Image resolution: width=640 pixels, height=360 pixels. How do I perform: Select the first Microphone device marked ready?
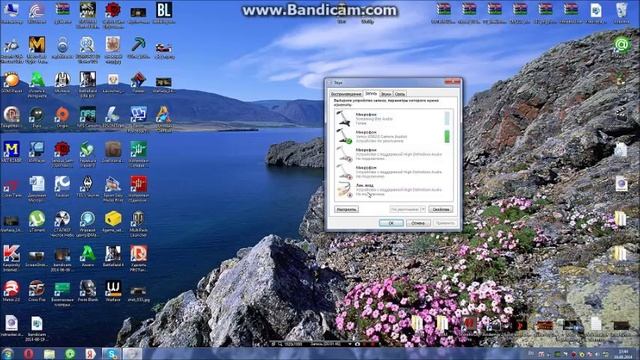coord(393,118)
